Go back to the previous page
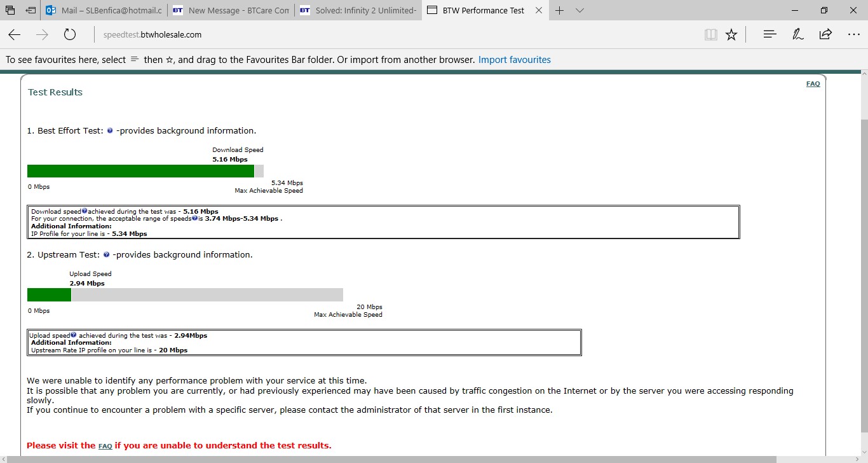The image size is (868, 463). (x=14, y=35)
